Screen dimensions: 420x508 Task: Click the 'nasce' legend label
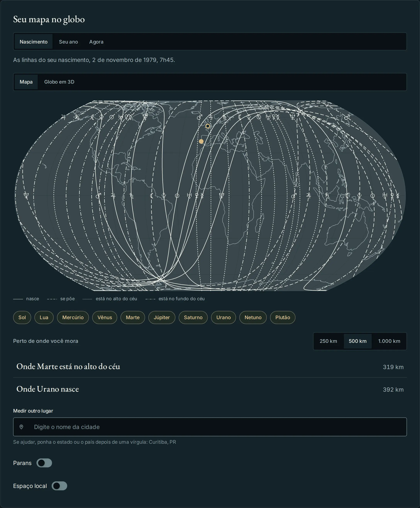coord(32,299)
